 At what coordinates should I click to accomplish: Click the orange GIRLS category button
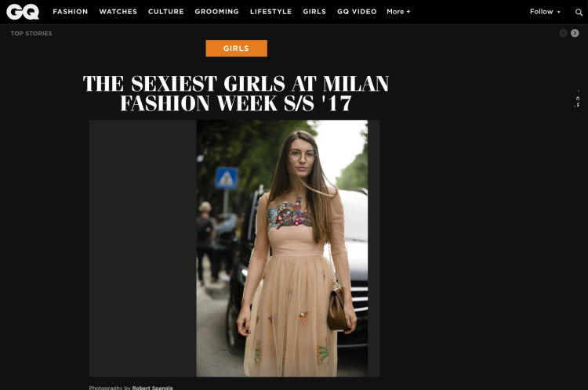point(236,49)
